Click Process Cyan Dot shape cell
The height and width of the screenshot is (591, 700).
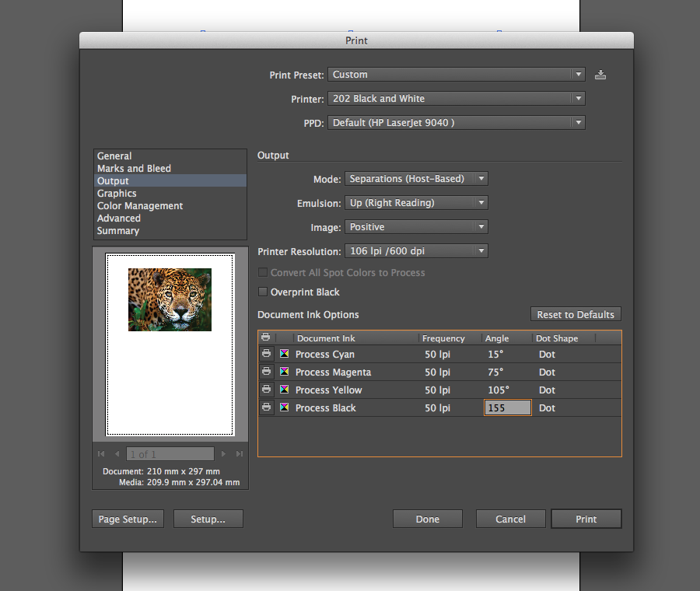[547, 354]
